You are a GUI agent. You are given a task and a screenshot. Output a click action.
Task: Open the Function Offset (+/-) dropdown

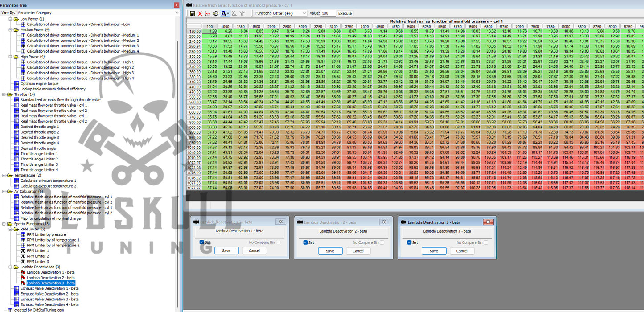coord(304,13)
